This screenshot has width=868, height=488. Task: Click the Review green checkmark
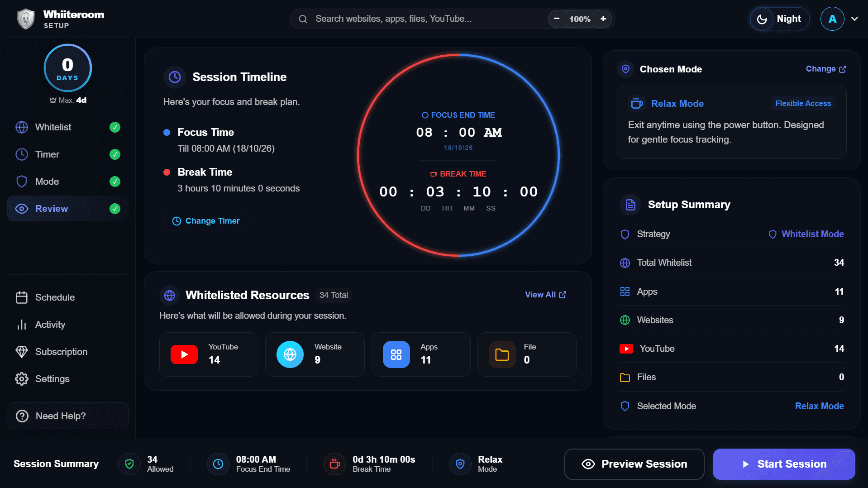(115, 209)
